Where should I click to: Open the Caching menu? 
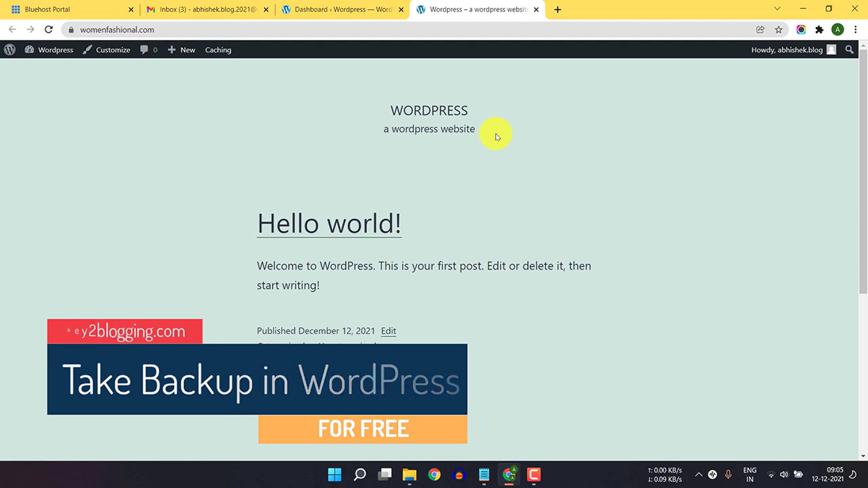coord(218,50)
